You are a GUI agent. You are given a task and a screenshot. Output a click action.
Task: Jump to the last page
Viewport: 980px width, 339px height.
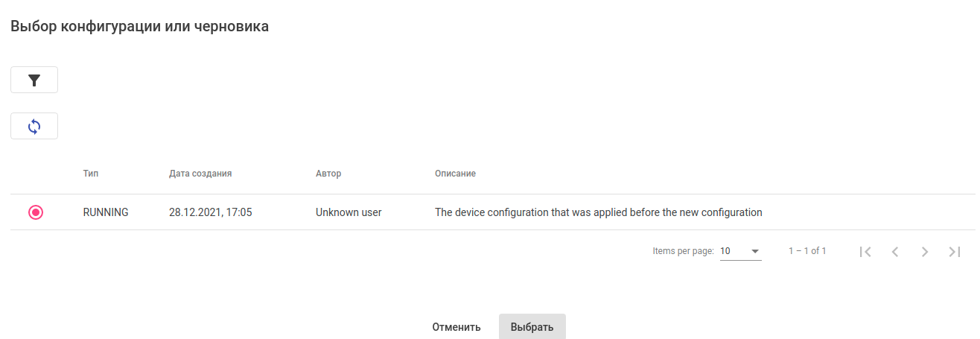(955, 252)
